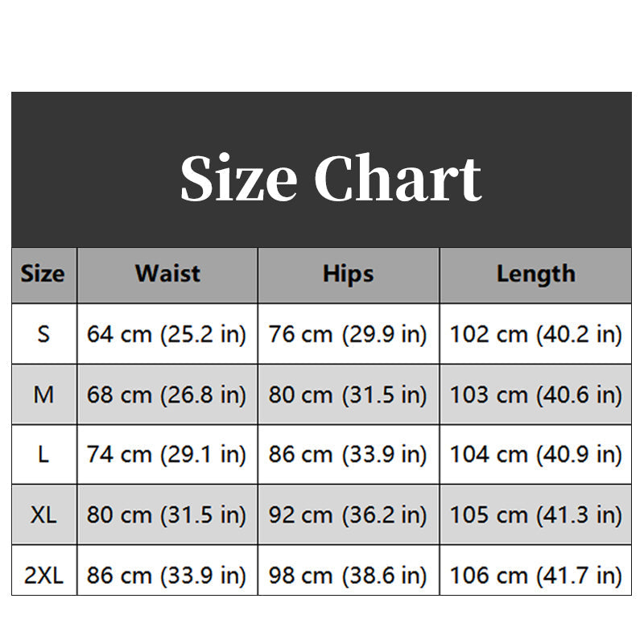Click the XL size row label

pyautogui.click(x=44, y=514)
